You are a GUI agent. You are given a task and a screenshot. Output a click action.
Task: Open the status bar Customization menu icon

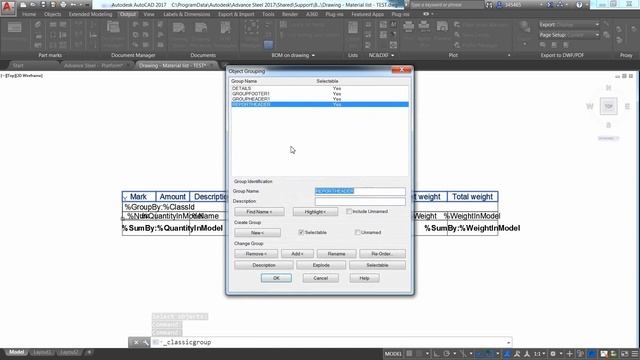click(x=635, y=353)
